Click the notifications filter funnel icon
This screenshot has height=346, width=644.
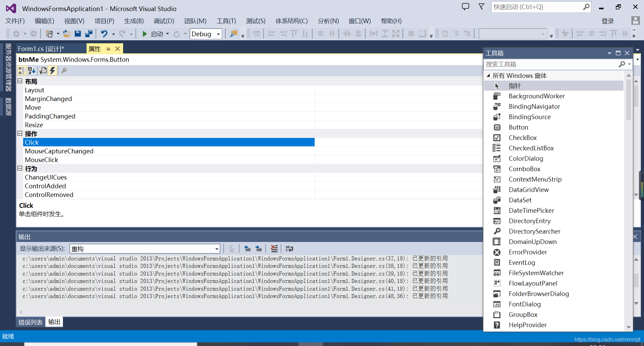(x=481, y=7)
